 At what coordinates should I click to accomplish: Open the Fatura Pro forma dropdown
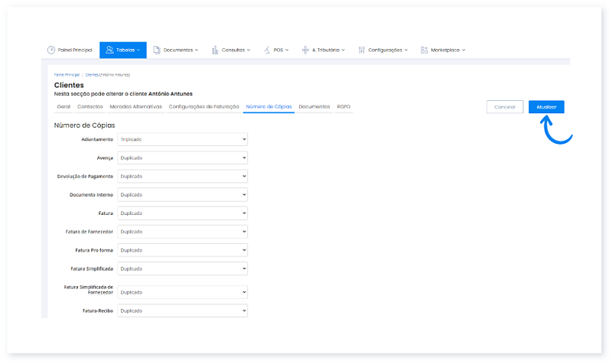183,250
